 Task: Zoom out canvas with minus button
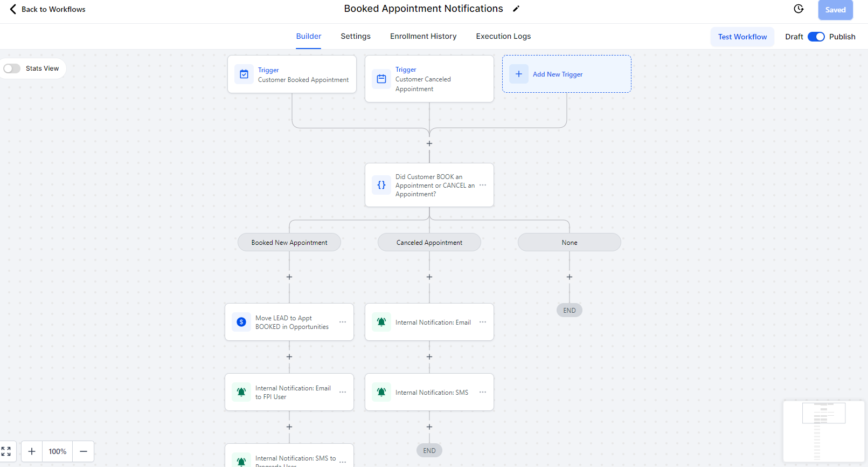pos(84,451)
